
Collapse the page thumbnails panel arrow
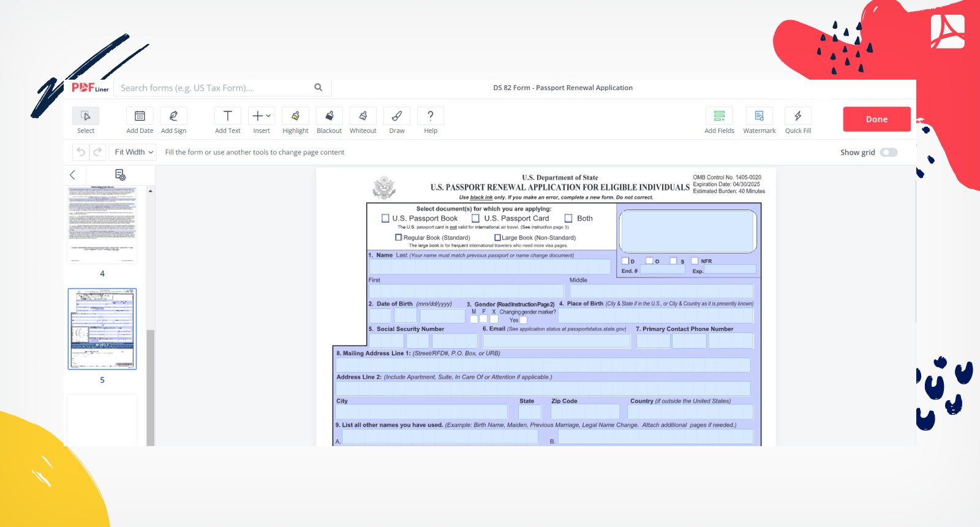(73, 175)
